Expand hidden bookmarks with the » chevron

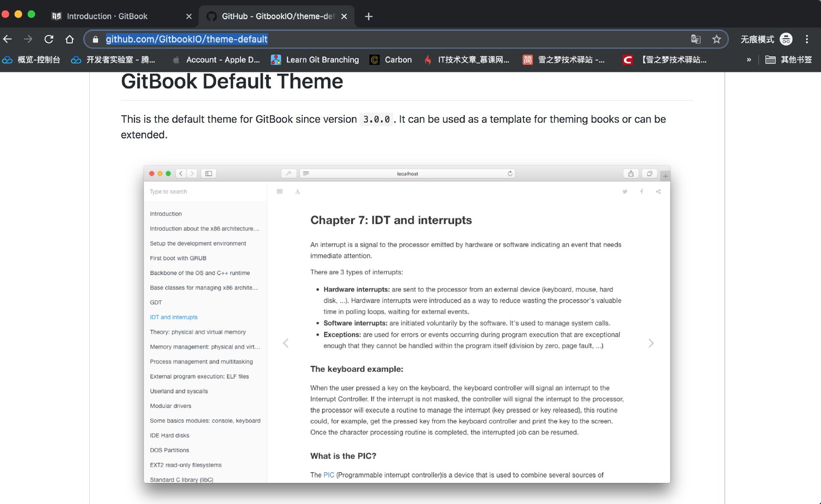749,60
